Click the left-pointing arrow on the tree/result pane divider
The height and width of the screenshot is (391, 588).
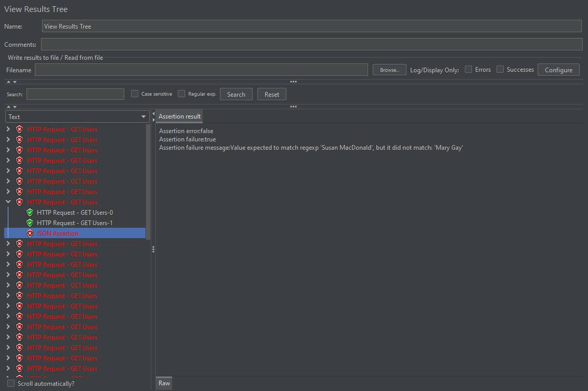tap(153, 113)
